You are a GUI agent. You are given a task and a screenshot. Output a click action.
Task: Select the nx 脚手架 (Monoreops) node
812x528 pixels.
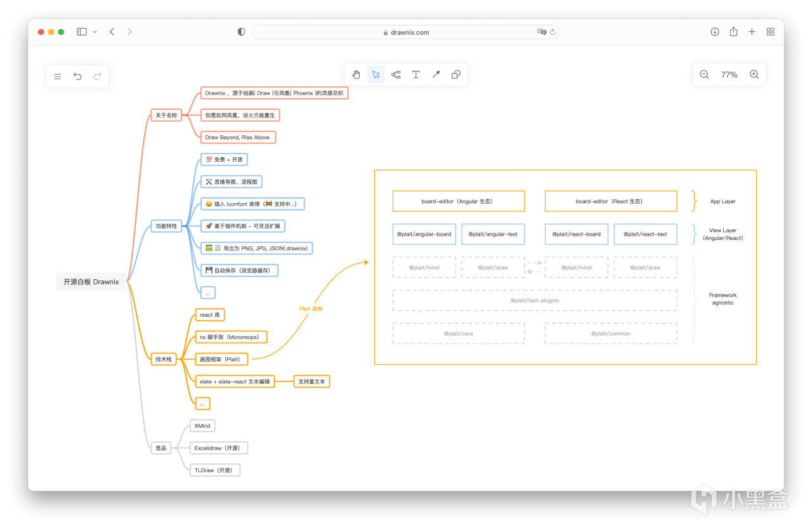(x=231, y=337)
